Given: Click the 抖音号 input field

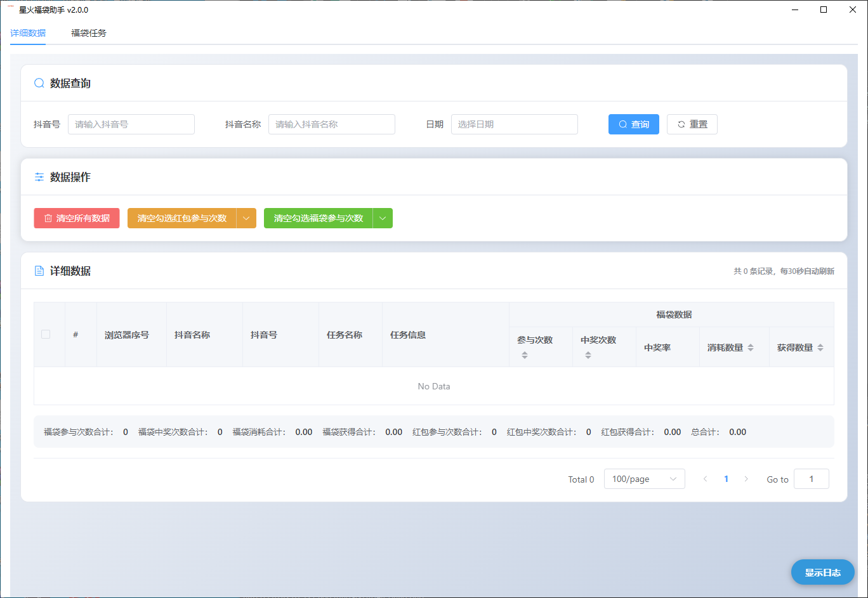Looking at the screenshot, I should point(131,124).
